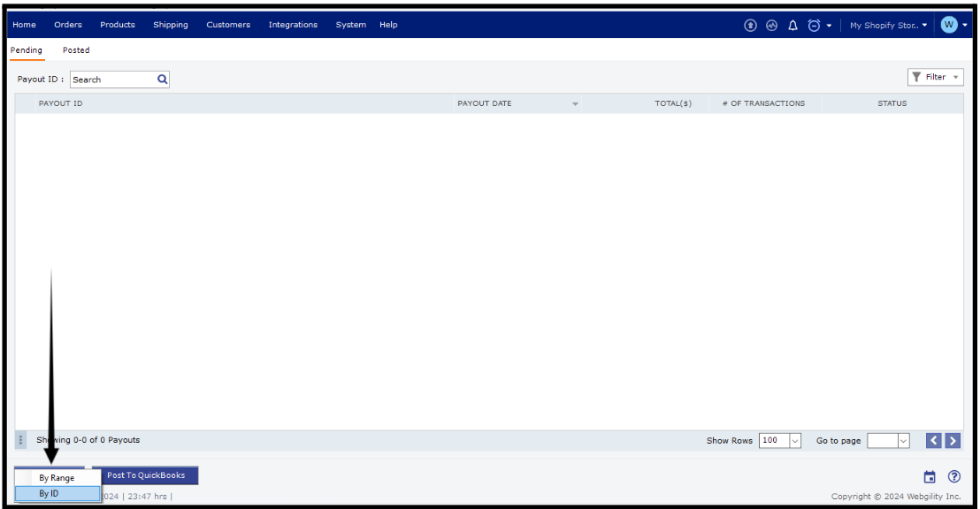Open the Help menu

388,25
